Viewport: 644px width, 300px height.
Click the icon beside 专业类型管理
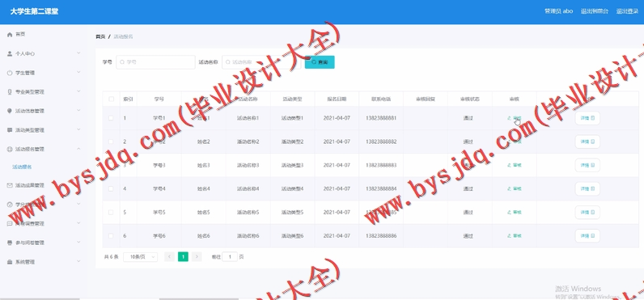10,92
